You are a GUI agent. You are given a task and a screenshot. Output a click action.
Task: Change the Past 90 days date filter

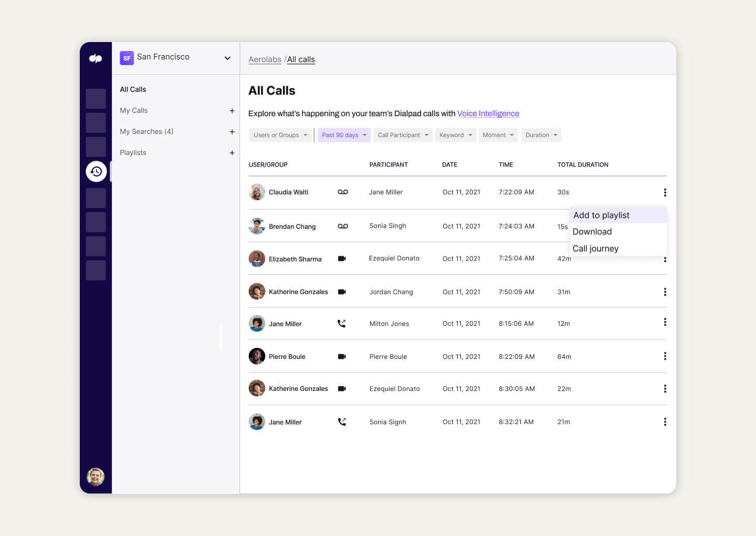coord(343,135)
